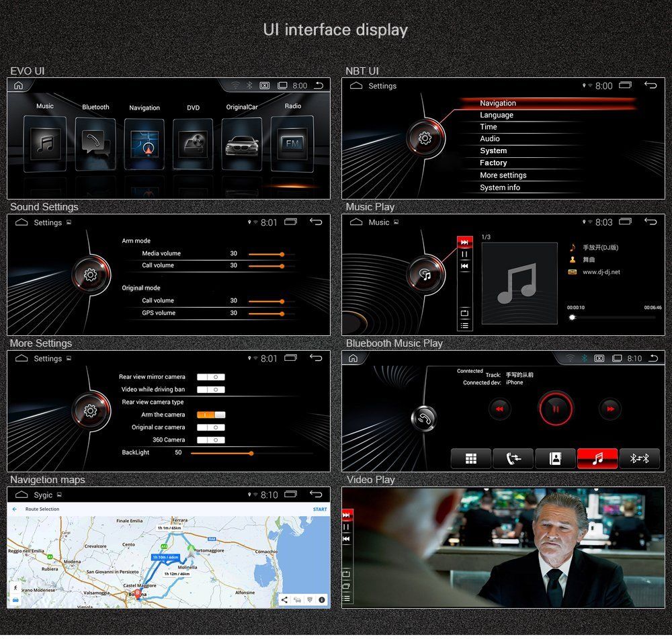
Task: Open the Bluetooth dial pad icon
Action: [471, 458]
